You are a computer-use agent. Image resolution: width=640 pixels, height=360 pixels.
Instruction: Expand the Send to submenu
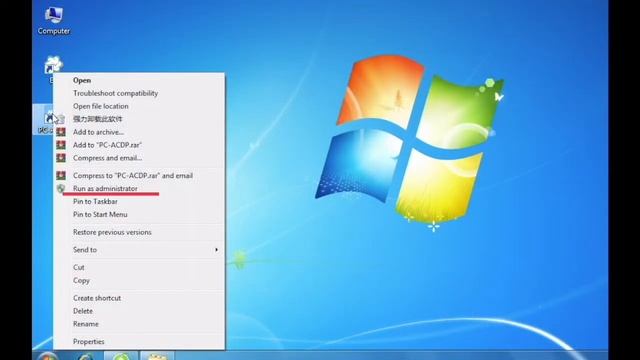coord(139,250)
